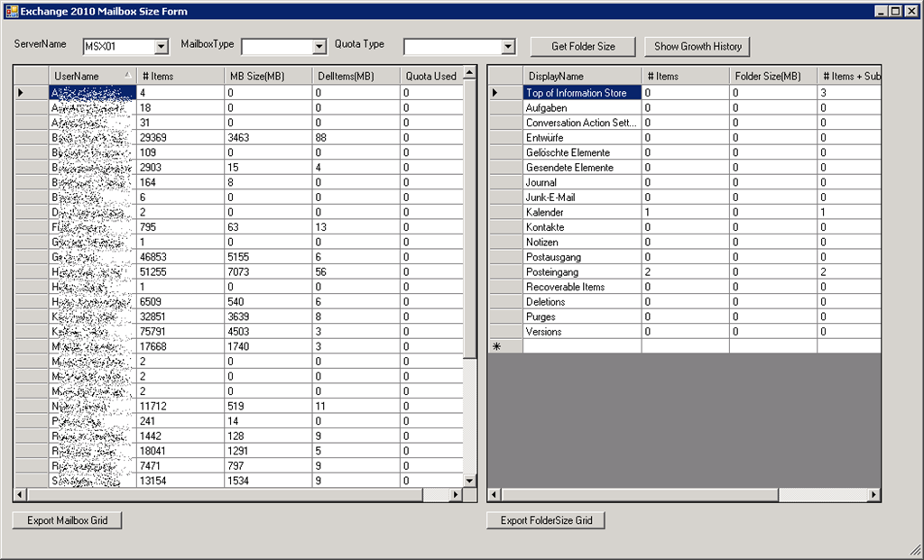Click # Items header in the mailbox grid
This screenshot has height=560, width=924.
[180, 76]
